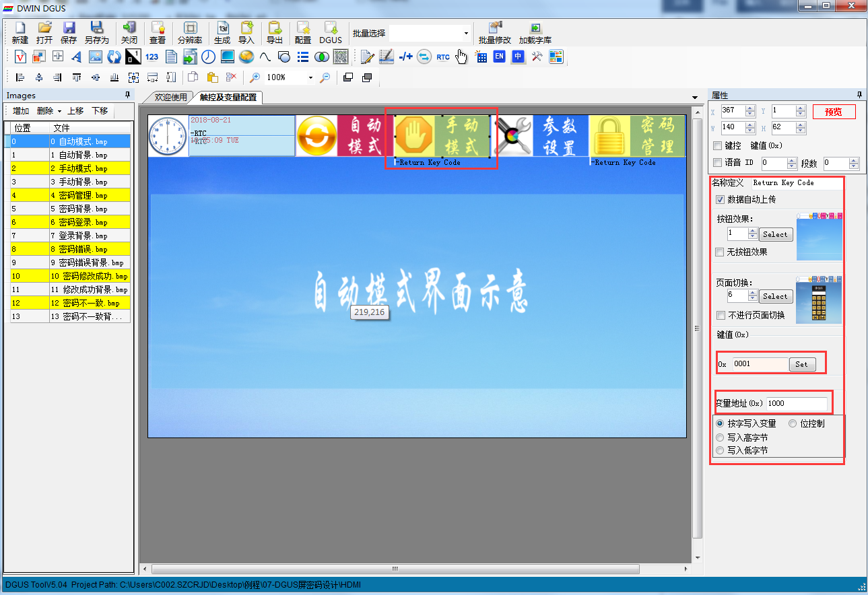
Task: Open a project with 打开
Action: click(44, 32)
